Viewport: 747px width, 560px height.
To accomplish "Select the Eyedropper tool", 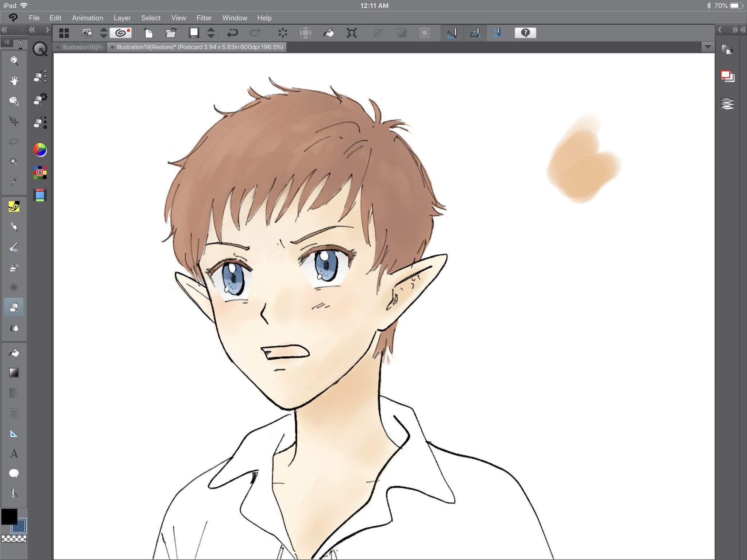I will coord(14,182).
